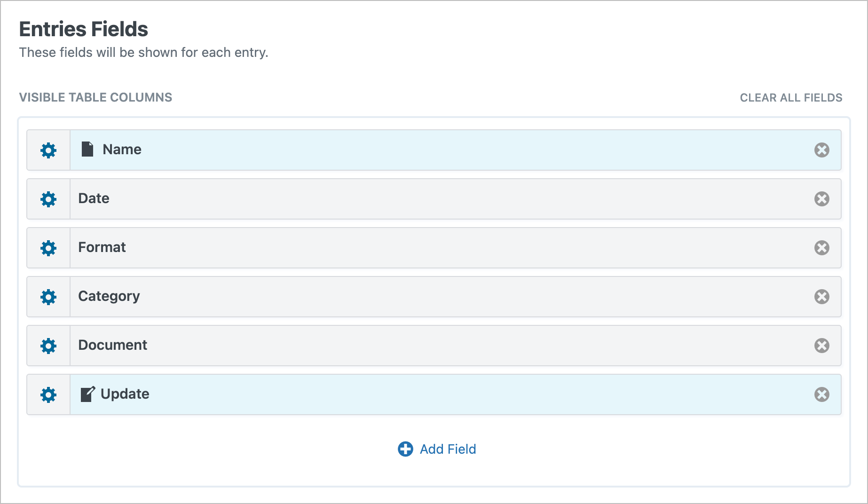Remove the Name field

pos(822,150)
